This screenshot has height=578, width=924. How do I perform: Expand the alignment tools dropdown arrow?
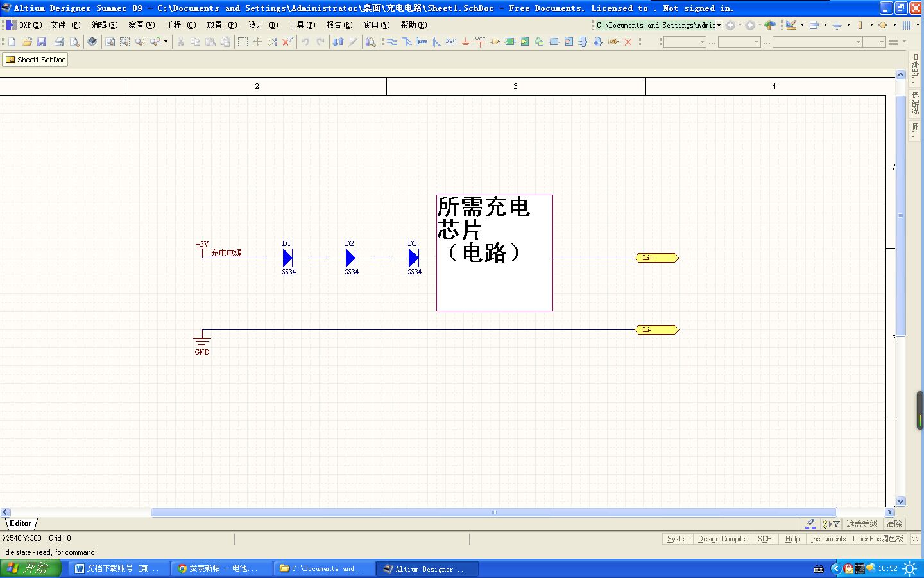point(825,25)
